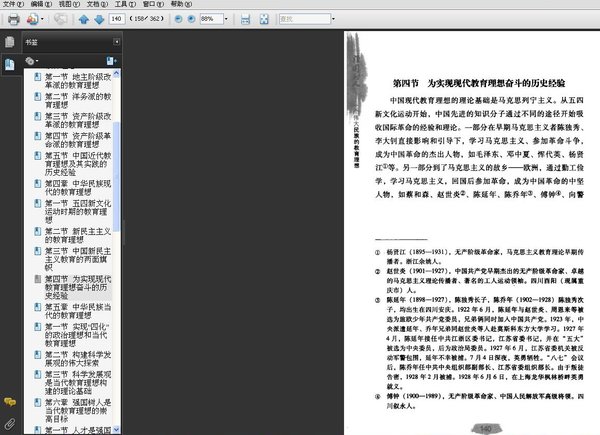Click the new bookmark icon
The height and width of the screenshot is (435, 600).
111,61
